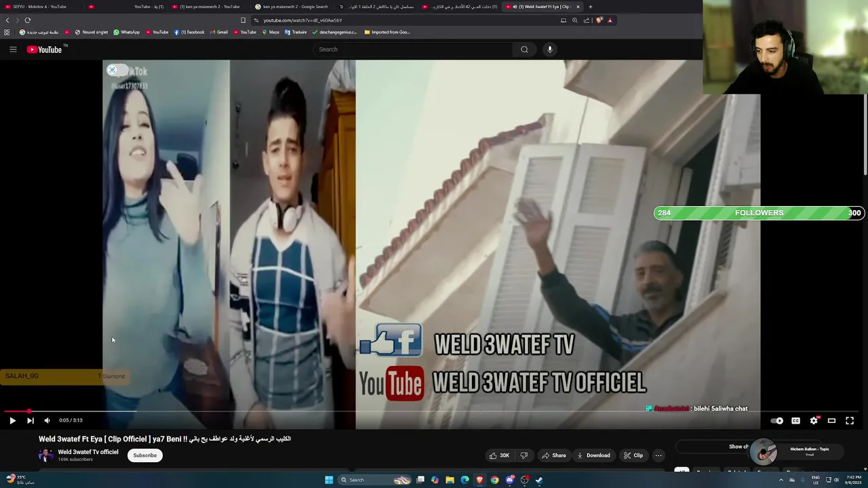Play the video with the play button
The height and width of the screenshot is (488, 868).
(12, 421)
